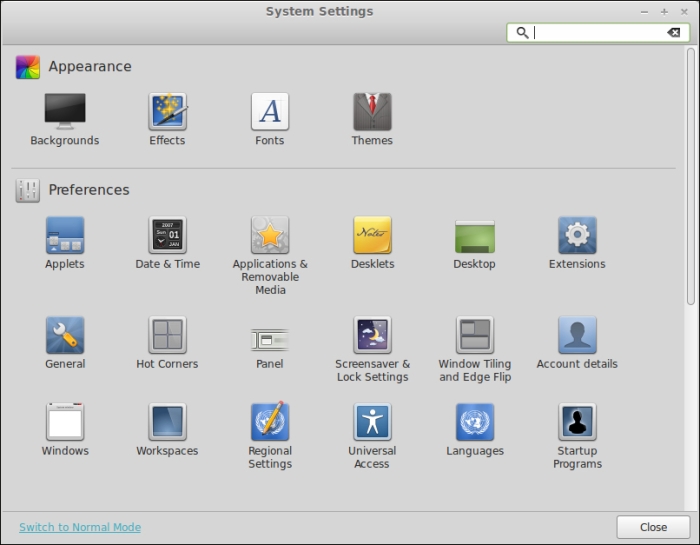Open the Themes settings
This screenshot has width=700, height=545.
(x=372, y=119)
